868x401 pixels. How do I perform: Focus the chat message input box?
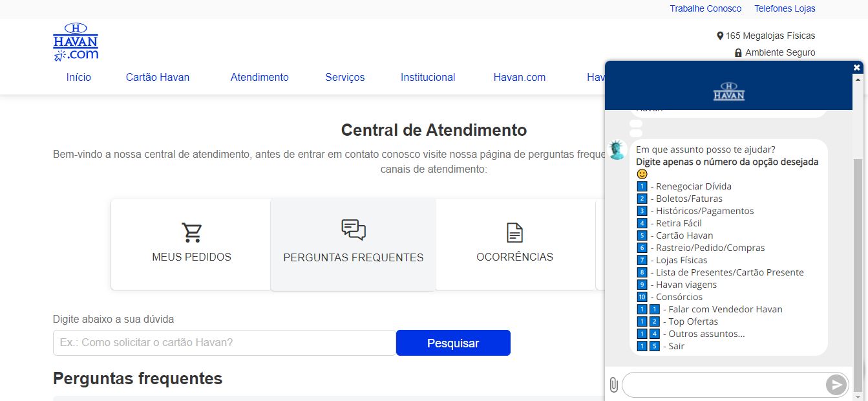(724, 385)
